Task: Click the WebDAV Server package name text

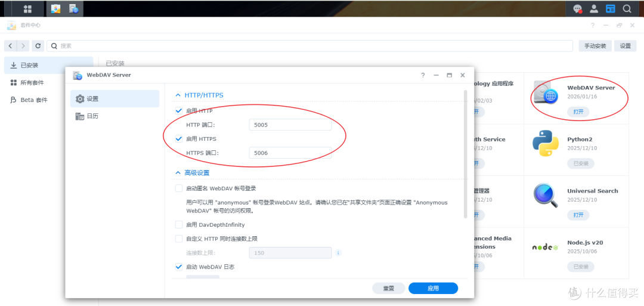Action: pyautogui.click(x=591, y=88)
